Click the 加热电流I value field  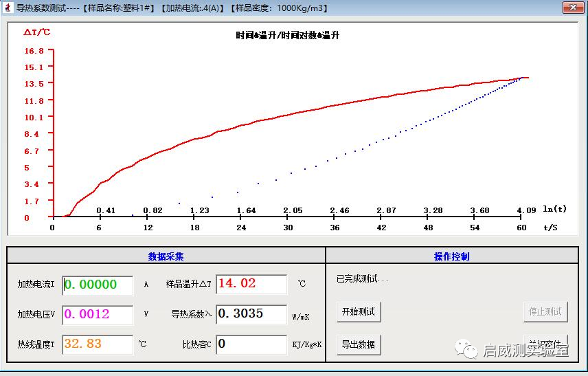coord(98,285)
